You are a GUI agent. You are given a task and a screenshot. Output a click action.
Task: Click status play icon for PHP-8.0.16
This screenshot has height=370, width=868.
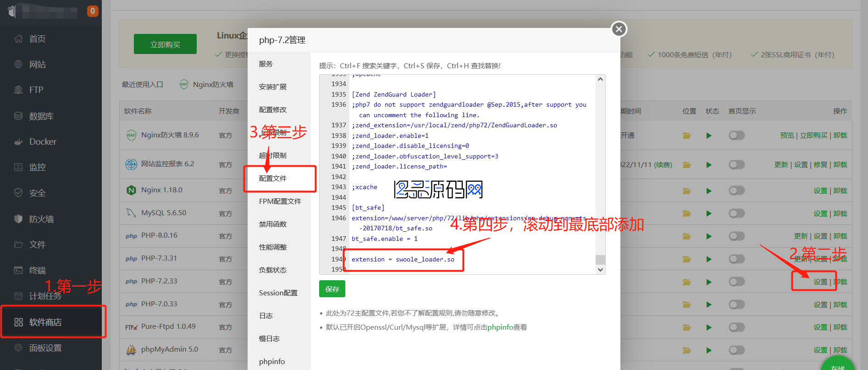709,236
